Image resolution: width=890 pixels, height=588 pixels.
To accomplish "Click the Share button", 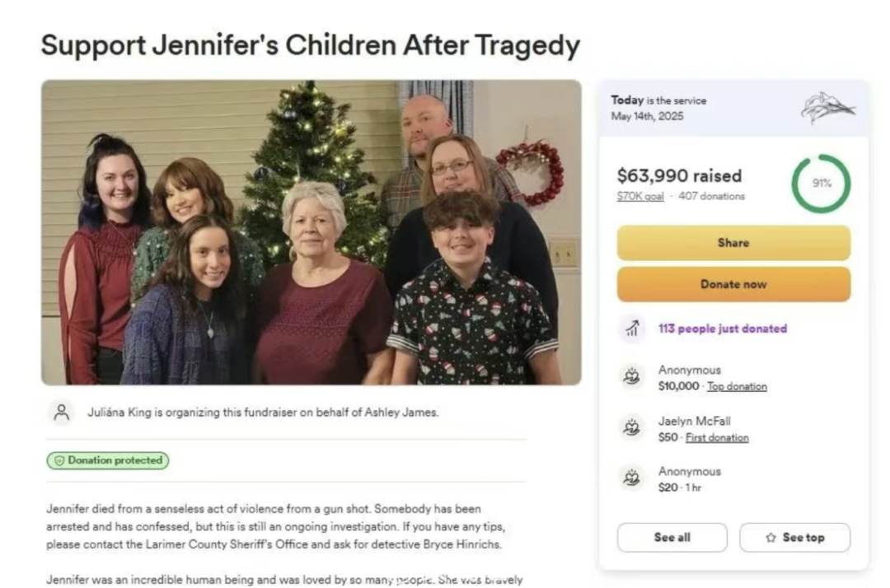I will (733, 243).
